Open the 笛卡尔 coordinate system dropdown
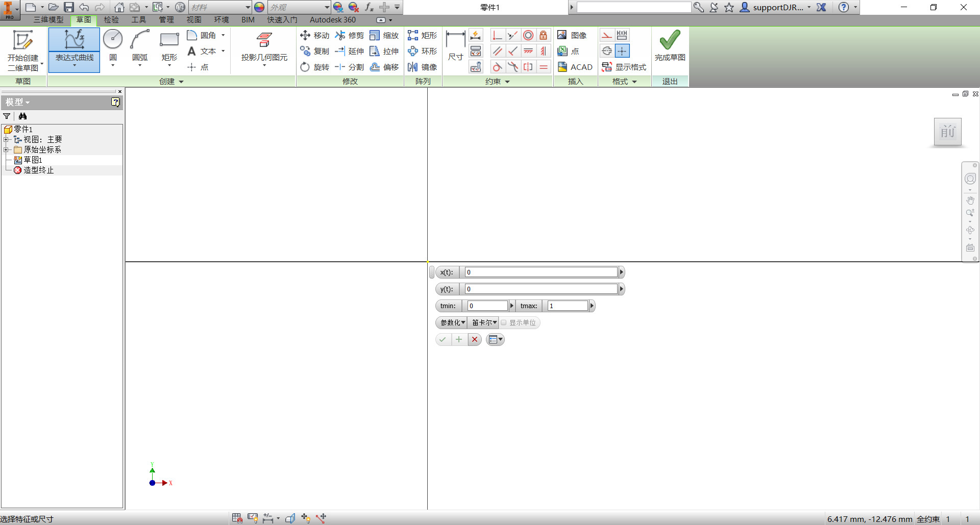 (484, 322)
